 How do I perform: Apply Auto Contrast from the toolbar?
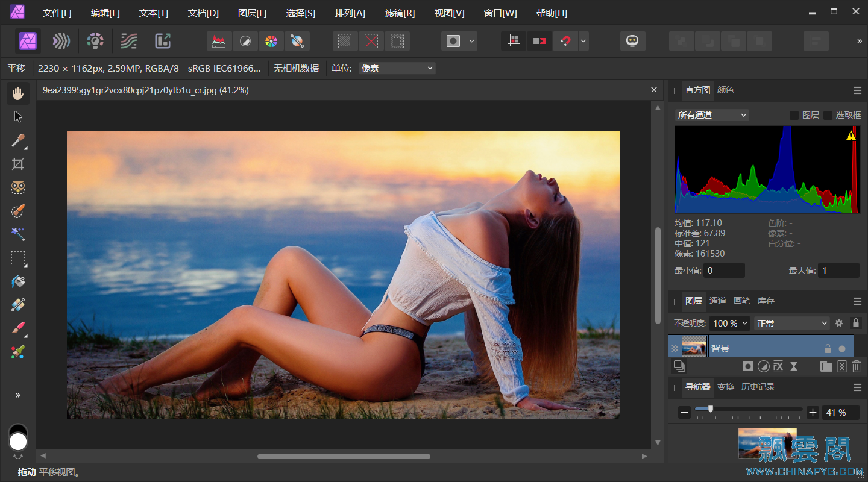click(x=245, y=41)
